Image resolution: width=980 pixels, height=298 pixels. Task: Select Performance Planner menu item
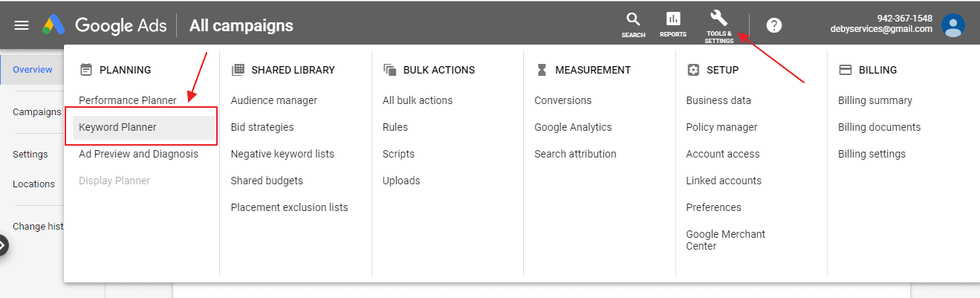pos(128,100)
